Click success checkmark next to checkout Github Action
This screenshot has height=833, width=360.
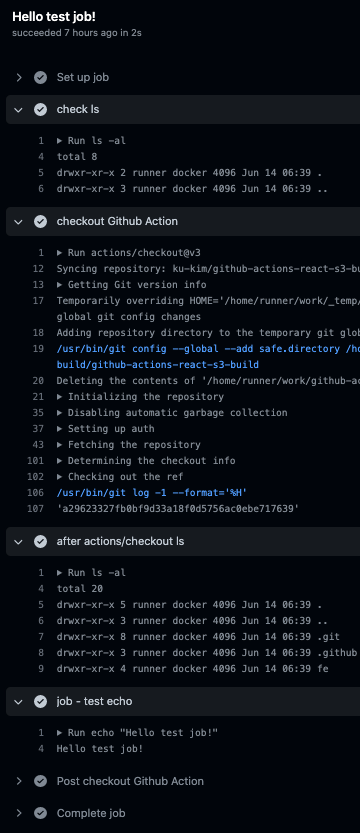coord(40,222)
